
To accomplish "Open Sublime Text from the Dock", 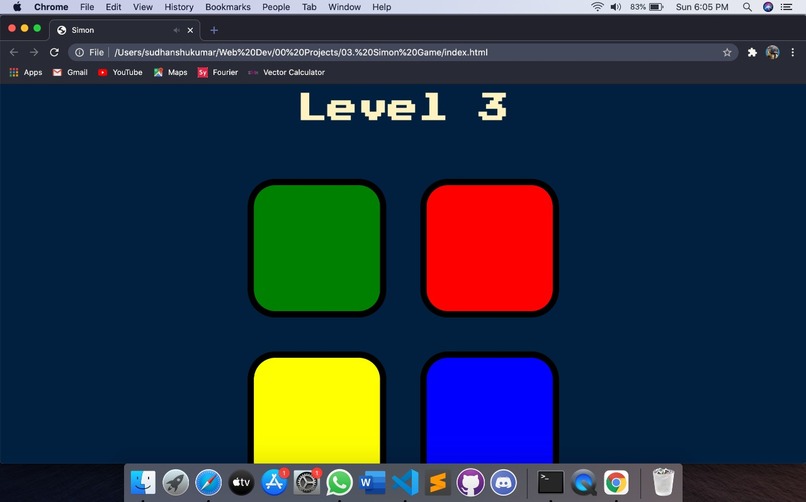I will [438, 482].
